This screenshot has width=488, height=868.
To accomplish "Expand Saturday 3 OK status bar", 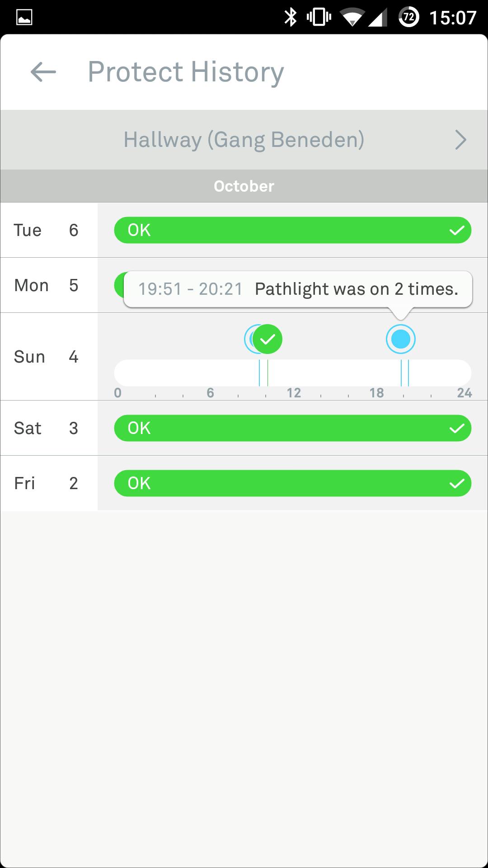I will click(x=292, y=428).
